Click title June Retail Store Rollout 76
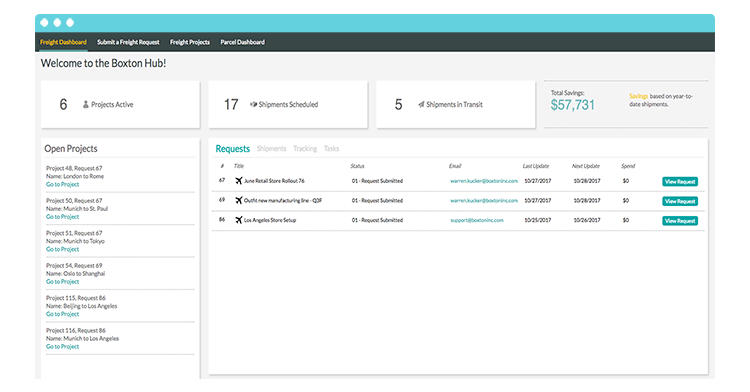The image size is (750, 392). coord(274,181)
